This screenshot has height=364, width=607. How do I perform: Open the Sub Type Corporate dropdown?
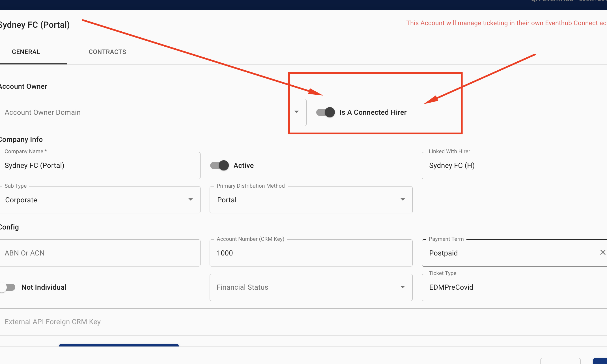191,200
